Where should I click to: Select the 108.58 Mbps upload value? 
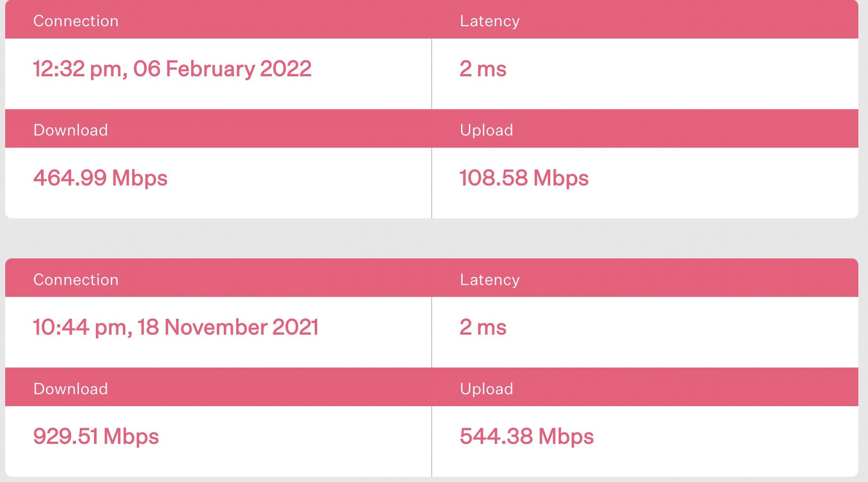(x=524, y=178)
